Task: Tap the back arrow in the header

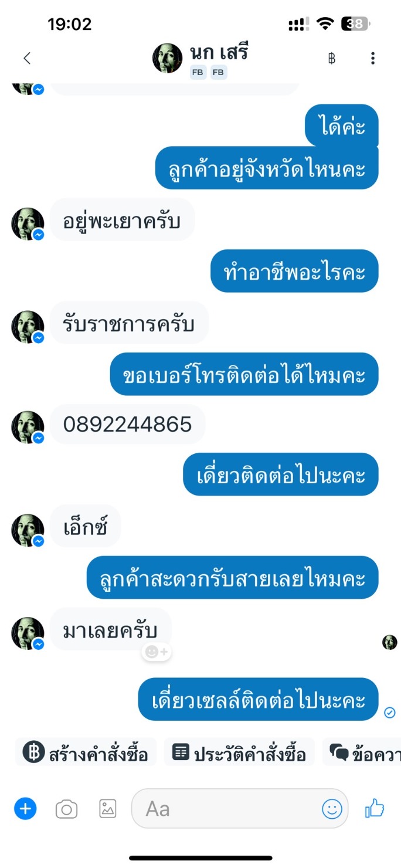Action: (26, 58)
